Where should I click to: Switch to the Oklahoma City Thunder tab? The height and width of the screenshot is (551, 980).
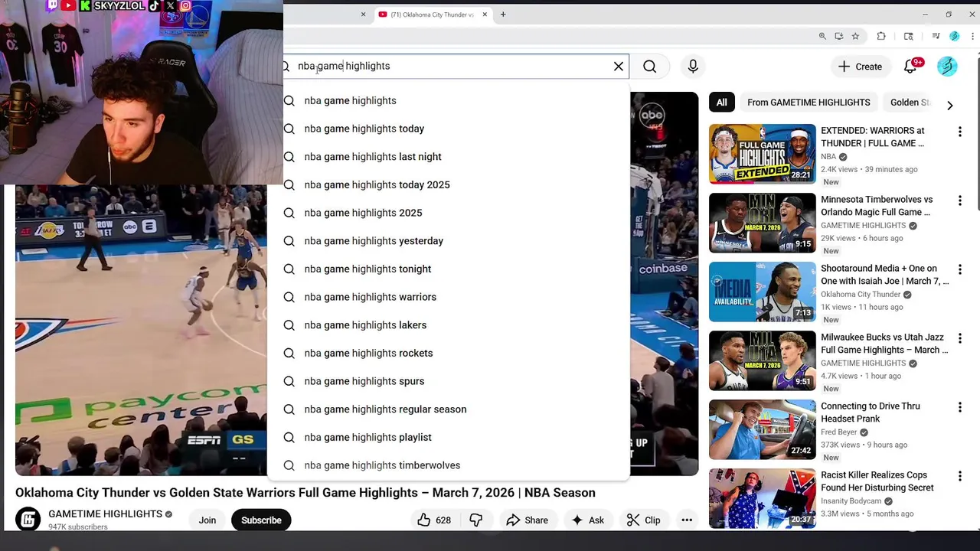click(x=433, y=15)
